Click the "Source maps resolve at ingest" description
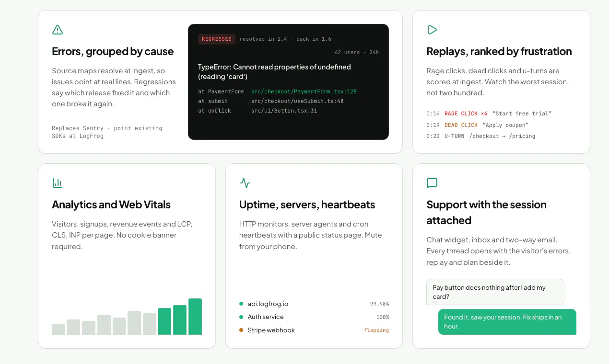This screenshot has width=609, height=364. 114,87
